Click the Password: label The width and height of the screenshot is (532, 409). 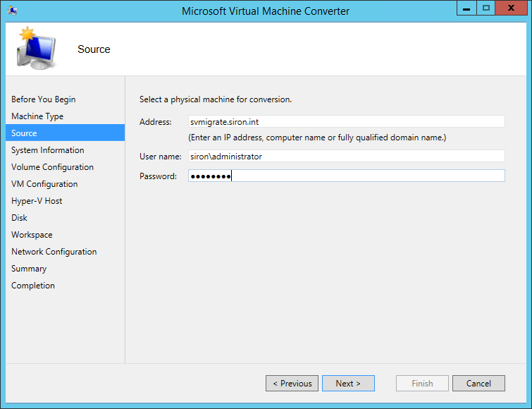point(158,176)
